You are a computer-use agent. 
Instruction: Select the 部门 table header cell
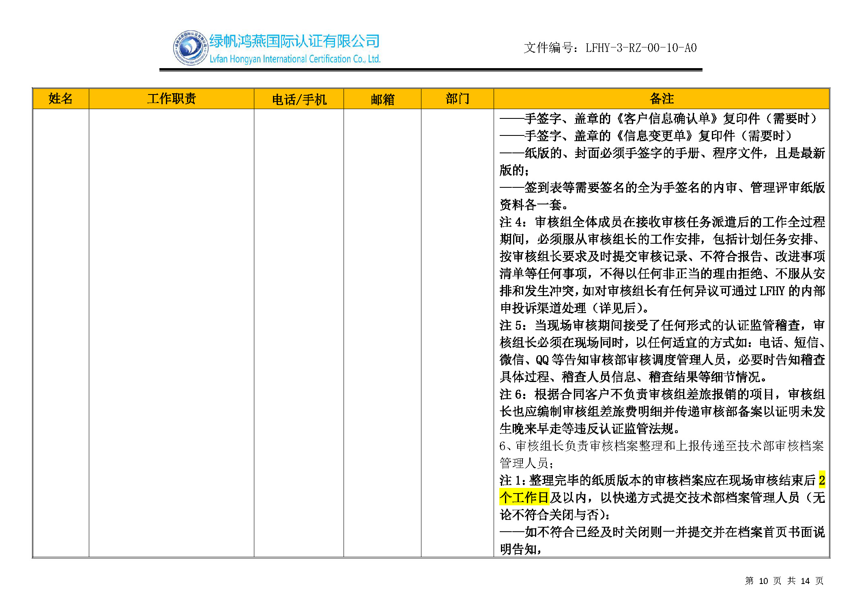click(x=457, y=99)
